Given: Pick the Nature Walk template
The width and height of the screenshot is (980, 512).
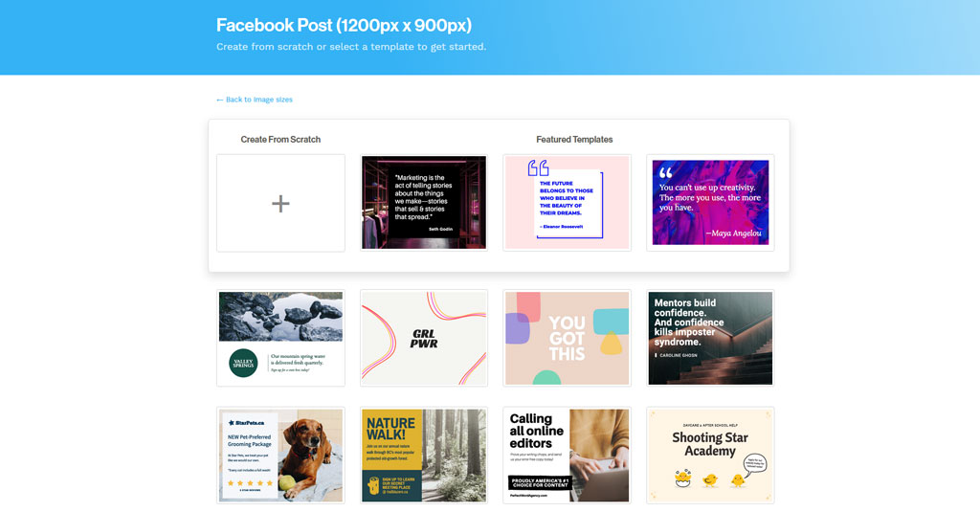Looking at the screenshot, I should (424, 456).
